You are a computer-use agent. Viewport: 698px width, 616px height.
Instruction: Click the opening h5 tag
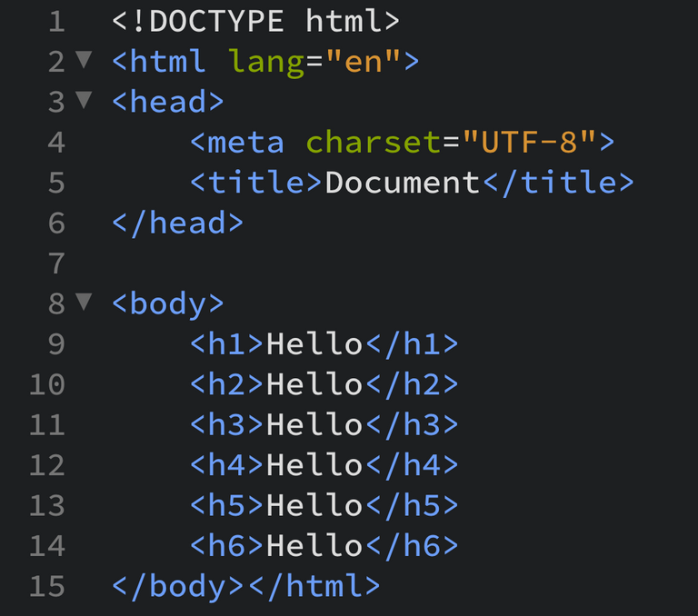pyautogui.click(x=226, y=506)
